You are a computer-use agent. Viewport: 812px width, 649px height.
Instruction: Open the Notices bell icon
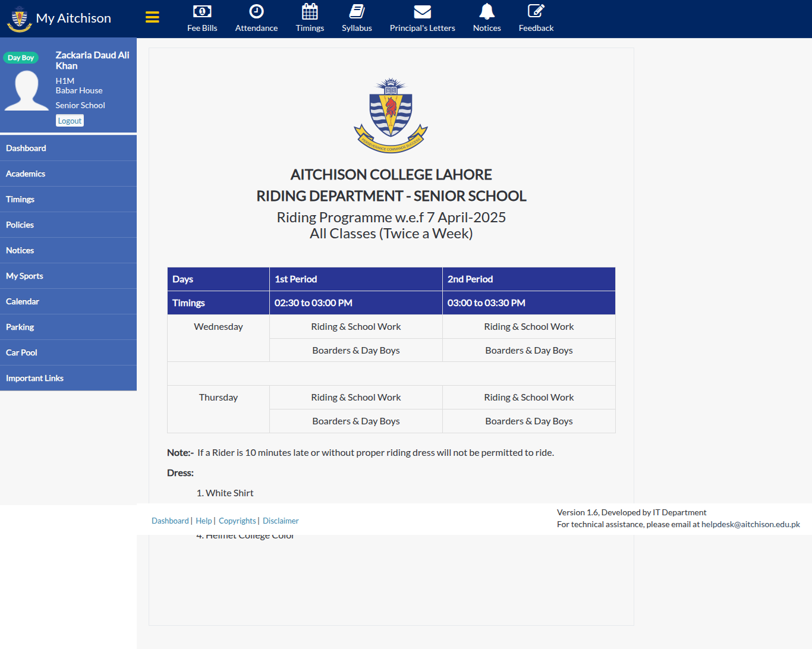487,11
